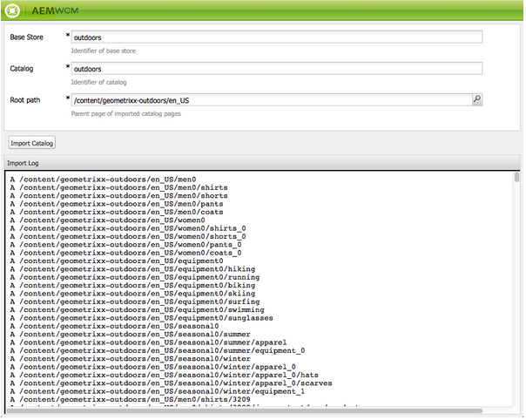Select log line ending in summer/equipment_0
The height and width of the screenshot is (420, 526).
point(158,350)
